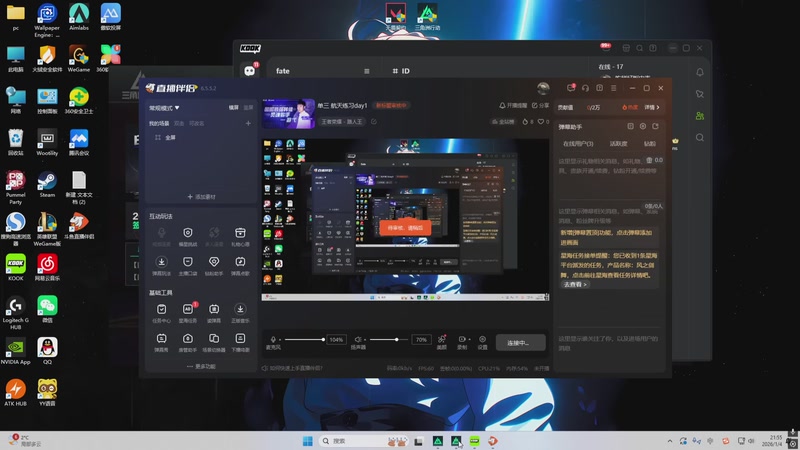Open KOOK desktop shortcut

tap(15, 265)
